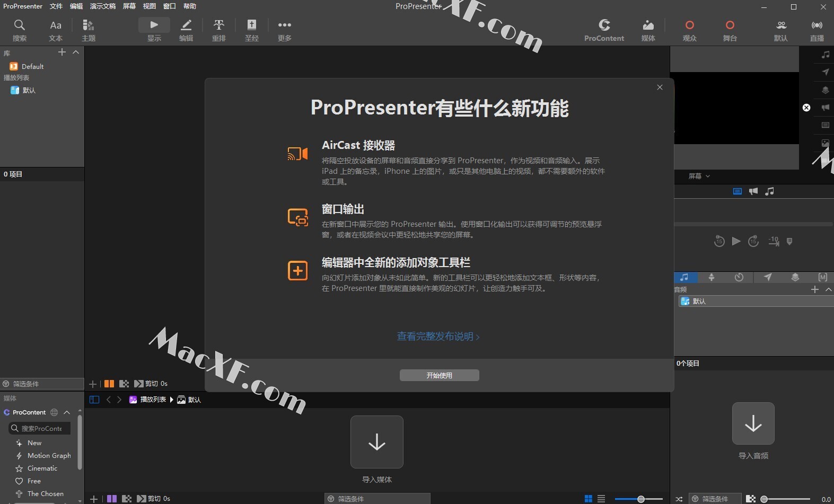Open the 查看完整发布说明 release notes link
The height and width of the screenshot is (504, 834).
click(438, 337)
